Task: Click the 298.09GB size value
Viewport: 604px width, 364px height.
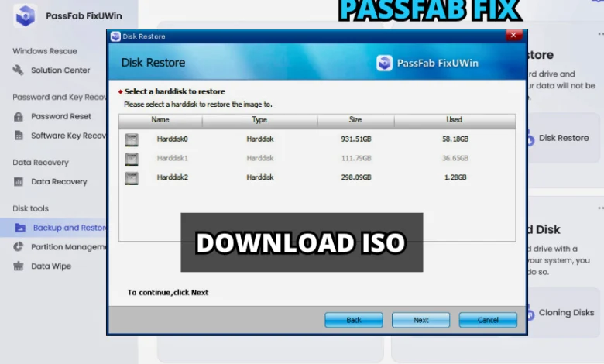Action: click(x=356, y=177)
